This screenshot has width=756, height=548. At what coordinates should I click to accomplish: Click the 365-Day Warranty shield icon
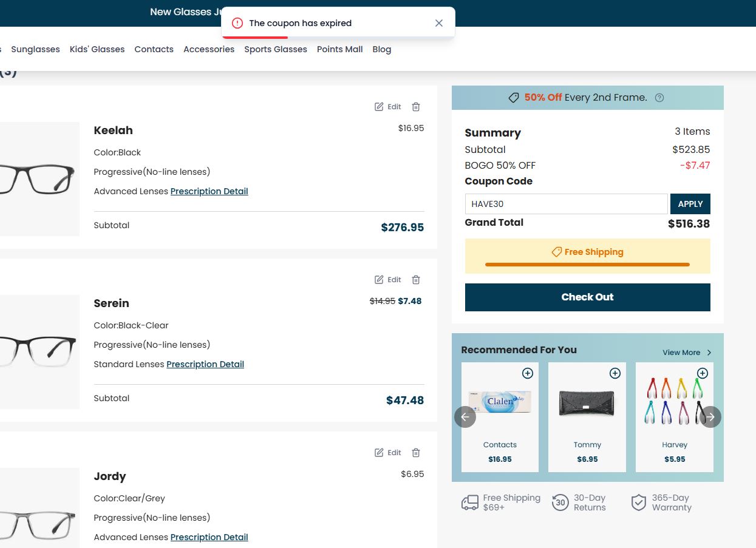click(638, 502)
